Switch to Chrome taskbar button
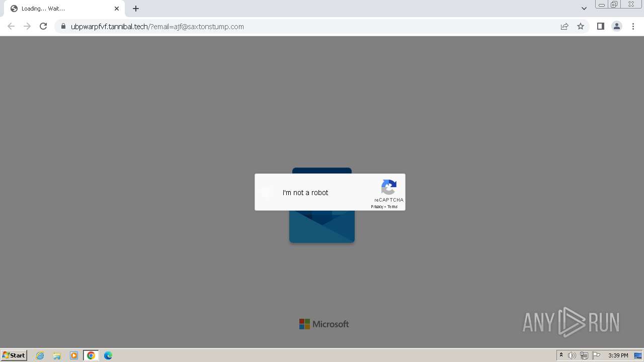The height and width of the screenshot is (362, 644). (91, 355)
